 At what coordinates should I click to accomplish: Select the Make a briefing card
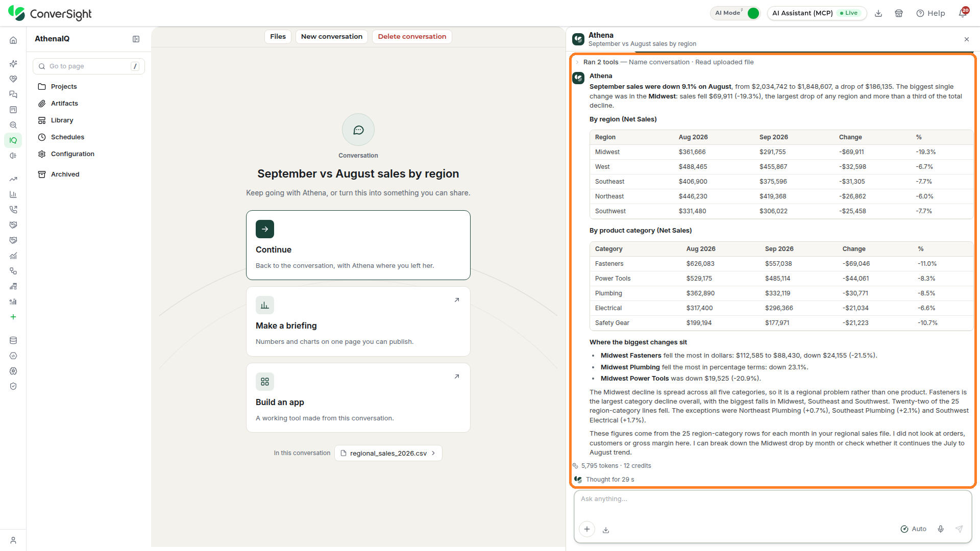tap(358, 321)
